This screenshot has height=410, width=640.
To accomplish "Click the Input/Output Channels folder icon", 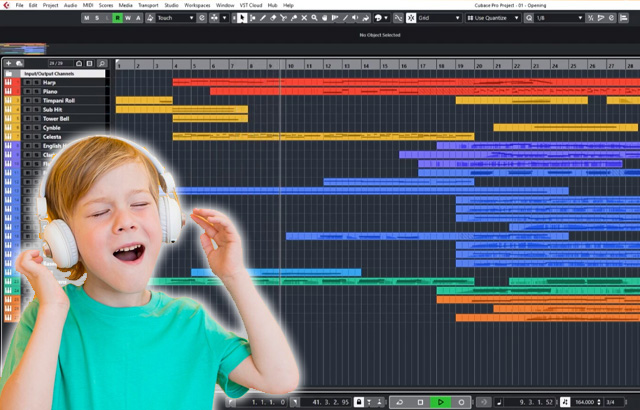I will [9, 74].
